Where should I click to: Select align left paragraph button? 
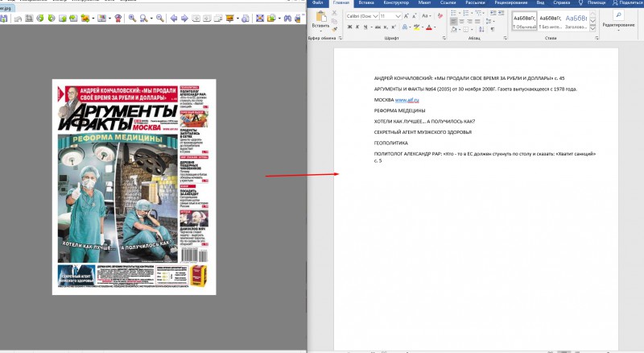pyautogui.click(x=454, y=22)
